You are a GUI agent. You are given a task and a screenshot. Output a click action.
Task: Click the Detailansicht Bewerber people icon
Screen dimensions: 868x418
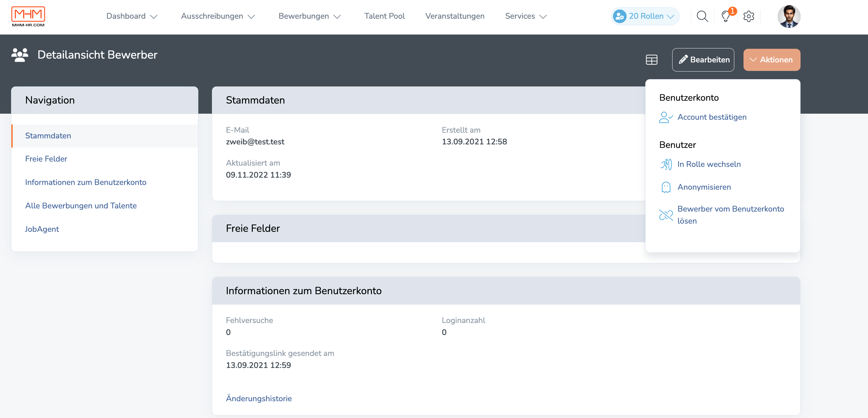[20, 54]
